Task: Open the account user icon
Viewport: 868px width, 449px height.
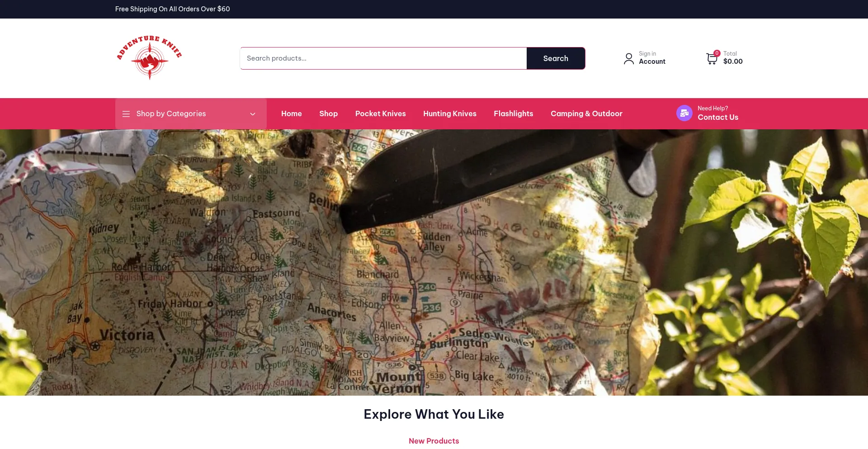Action: coord(629,58)
